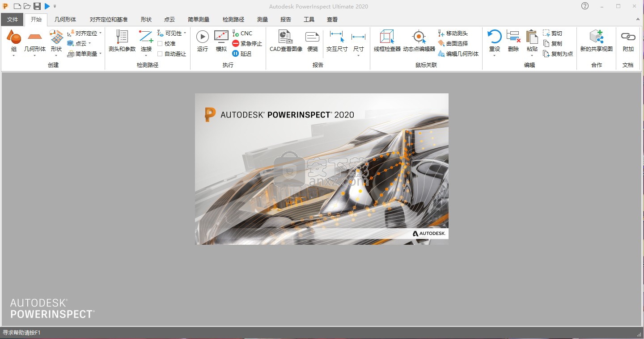The width and height of the screenshot is (644, 339).
Task: Toggle the 自动避让 checkbox
Action: (160, 54)
